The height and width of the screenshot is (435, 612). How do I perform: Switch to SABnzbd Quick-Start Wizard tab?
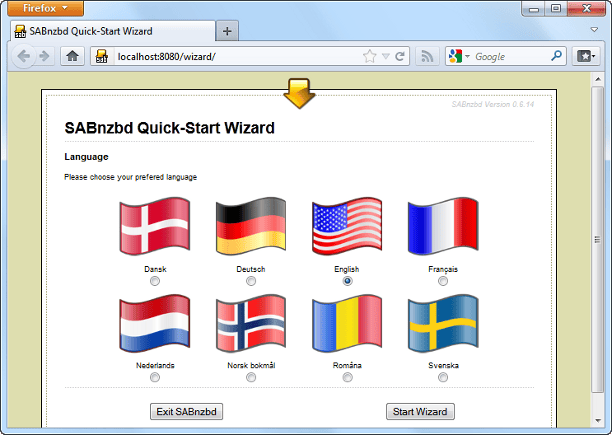click(x=112, y=31)
